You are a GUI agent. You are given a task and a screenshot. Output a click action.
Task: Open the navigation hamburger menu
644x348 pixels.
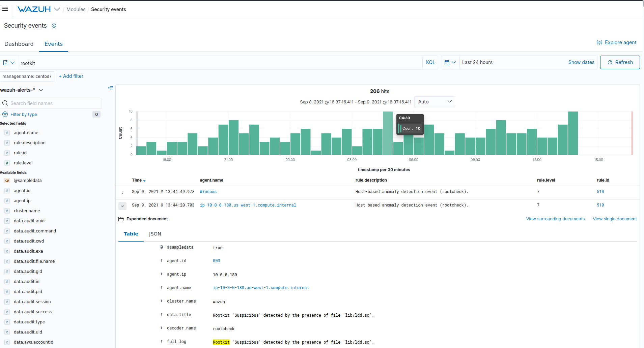pos(5,9)
